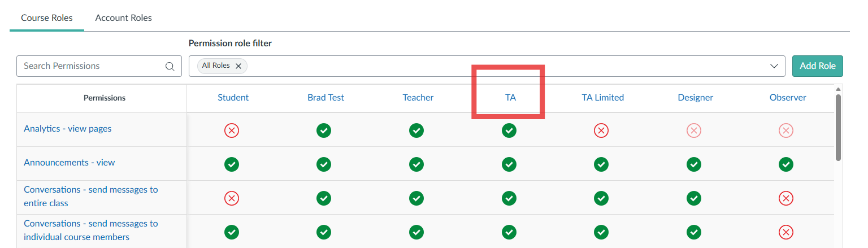Open Analytics - view pages permission link
Viewport: 868px width, 248px height.
[68, 128]
